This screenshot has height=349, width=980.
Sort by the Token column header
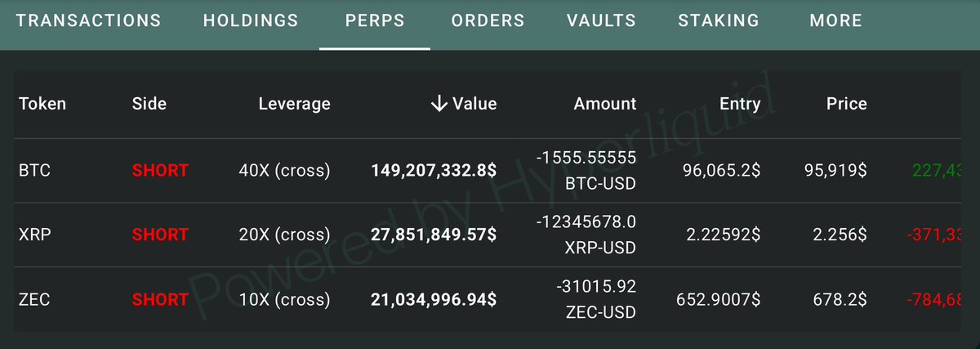coord(42,104)
